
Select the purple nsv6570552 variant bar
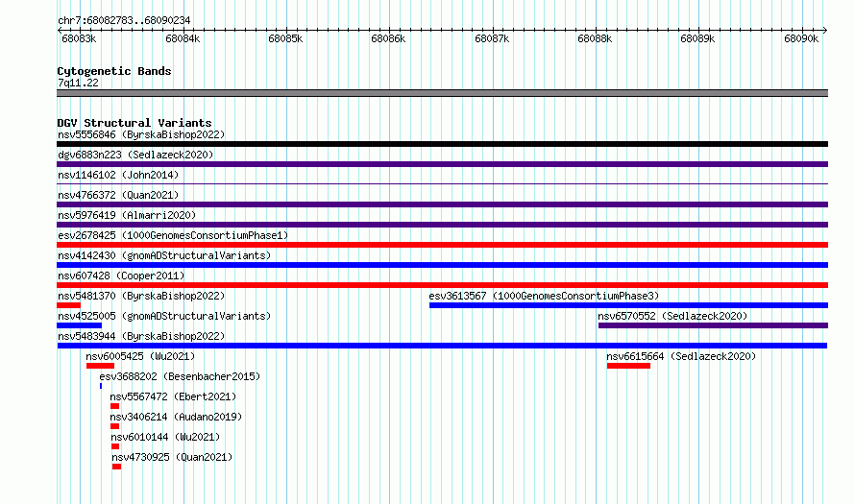point(713,325)
